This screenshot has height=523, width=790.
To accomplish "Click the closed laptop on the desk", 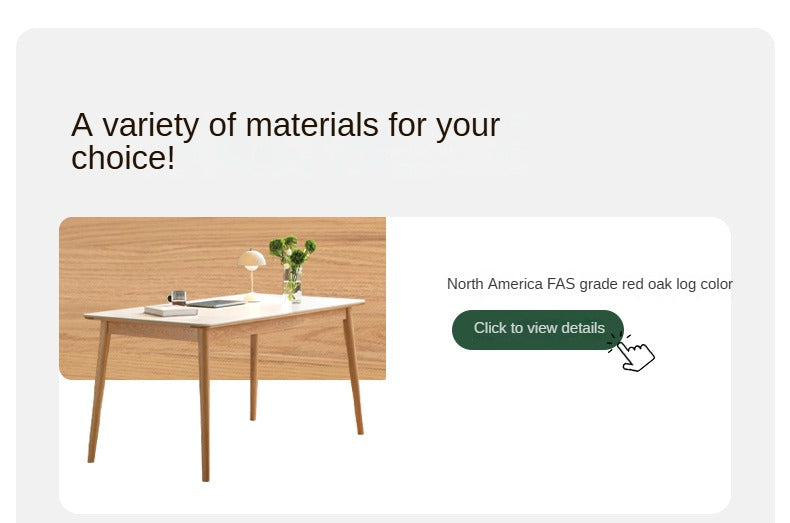I will (215, 303).
